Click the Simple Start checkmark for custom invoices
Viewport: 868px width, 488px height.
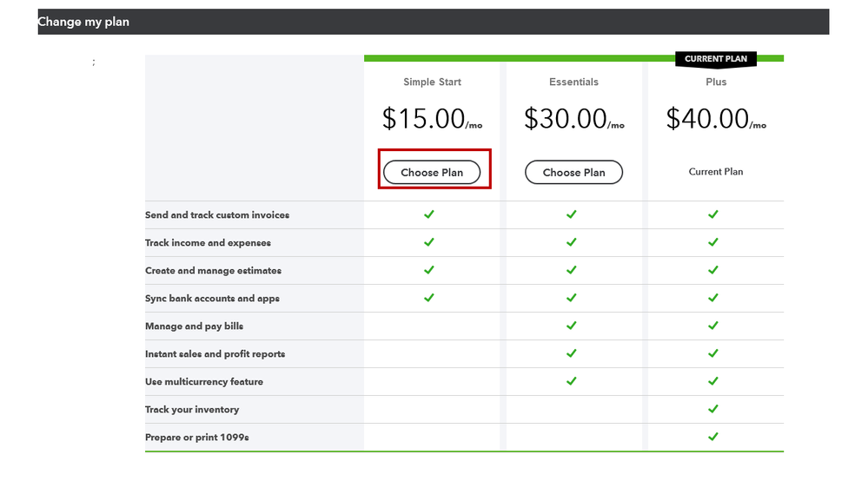(428, 214)
